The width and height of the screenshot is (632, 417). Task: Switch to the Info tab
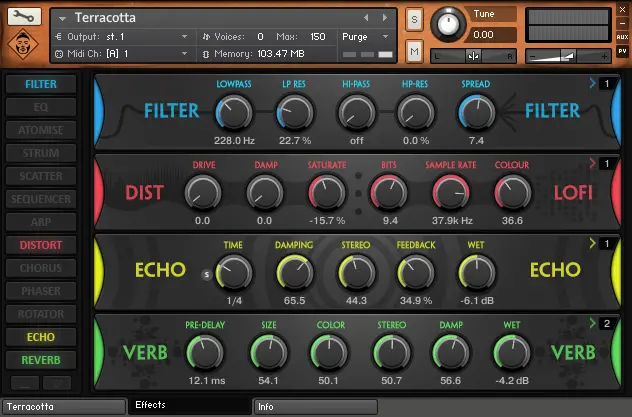(315, 407)
